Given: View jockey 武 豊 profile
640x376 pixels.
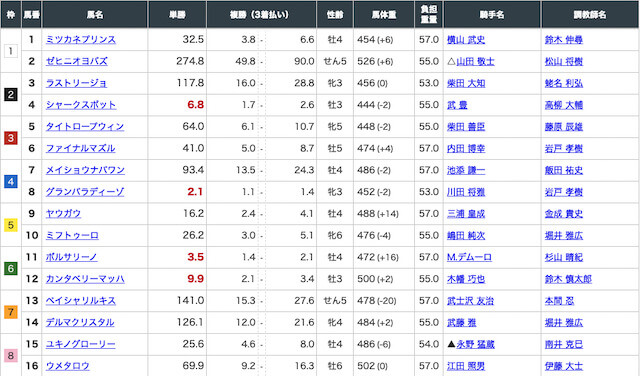Looking at the screenshot, I should [x=457, y=105].
